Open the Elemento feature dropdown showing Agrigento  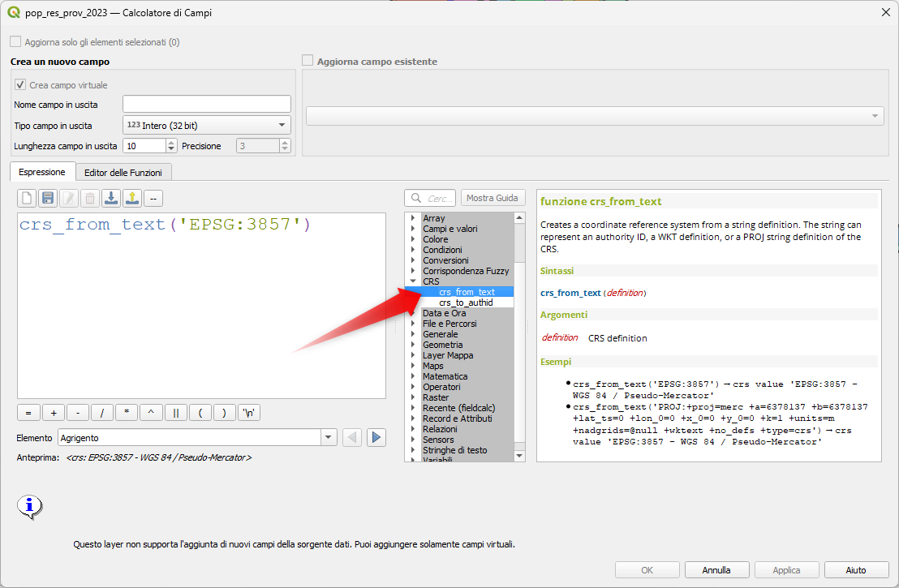click(x=196, y=438)
